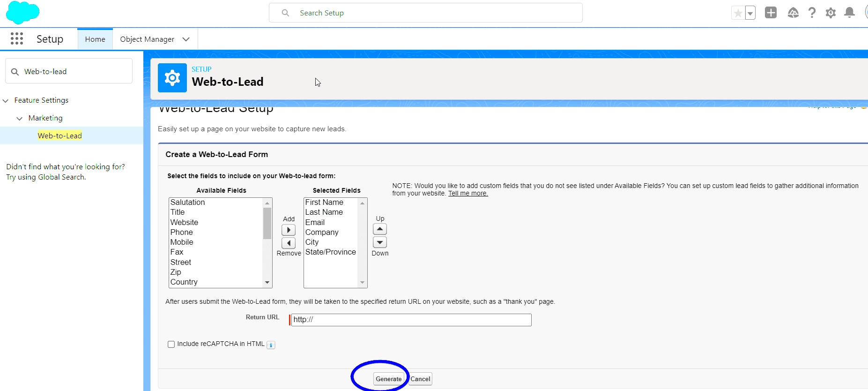Click the magnifier in Search Setup

285,13
